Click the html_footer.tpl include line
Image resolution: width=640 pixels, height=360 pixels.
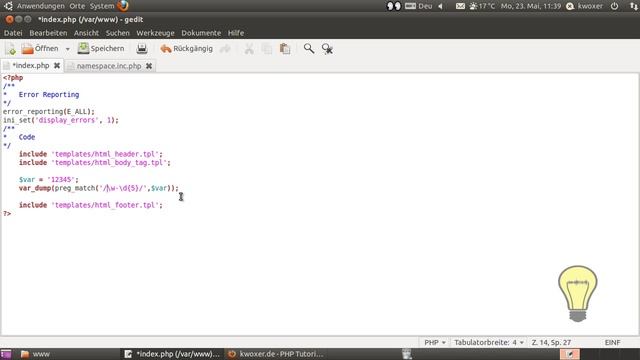91,205
